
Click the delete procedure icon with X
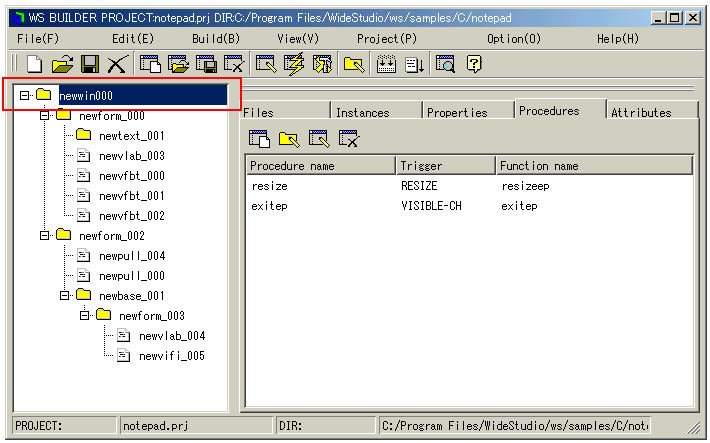click(x=348, y=139)
